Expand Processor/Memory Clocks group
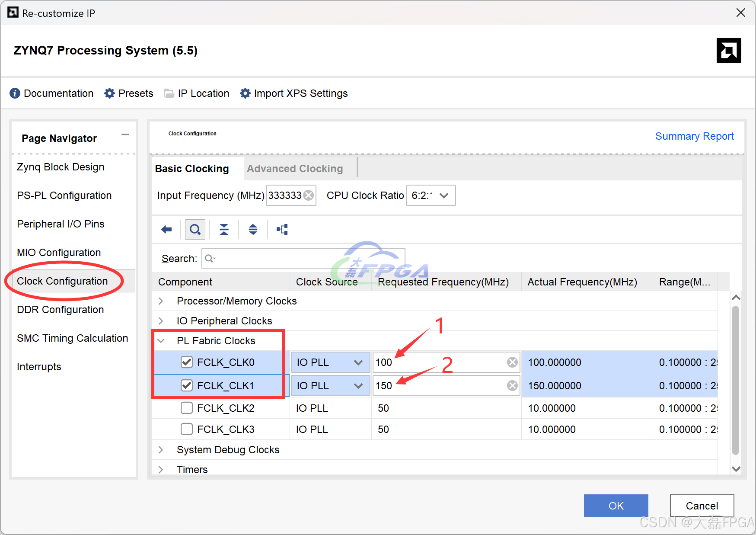Image resolution: width=756 pixels, height=535 pixels. click(161, 301)
